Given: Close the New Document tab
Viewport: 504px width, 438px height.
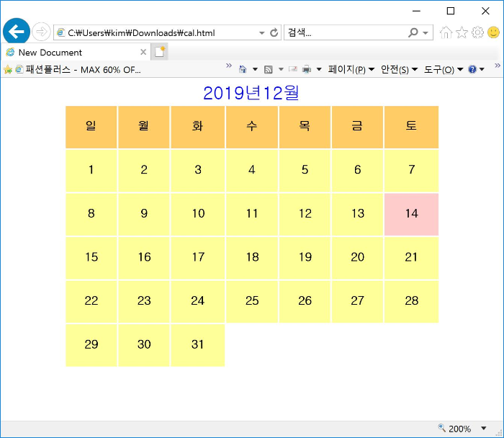Looking at the screenshot, I should 143,52.
